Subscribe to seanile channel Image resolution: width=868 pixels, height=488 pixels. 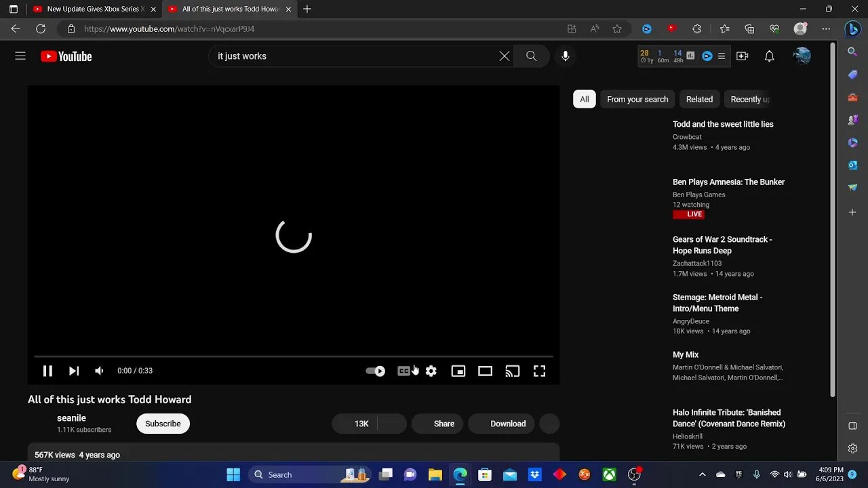(x=163, y=424)
